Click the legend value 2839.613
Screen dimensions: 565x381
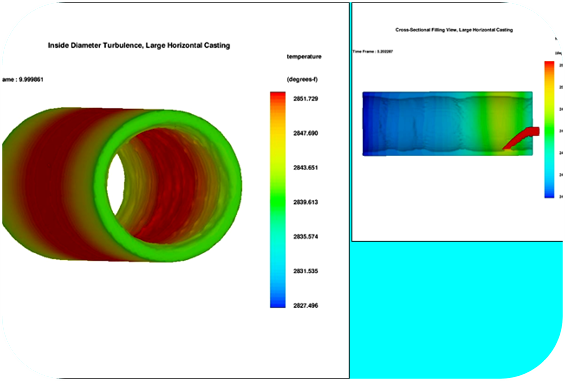306,202
